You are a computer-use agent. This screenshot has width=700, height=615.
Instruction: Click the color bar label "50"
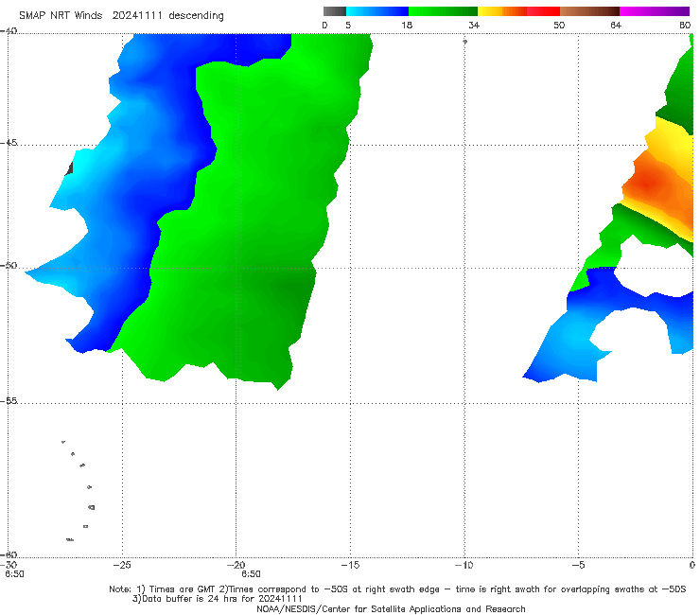(559, 25)
